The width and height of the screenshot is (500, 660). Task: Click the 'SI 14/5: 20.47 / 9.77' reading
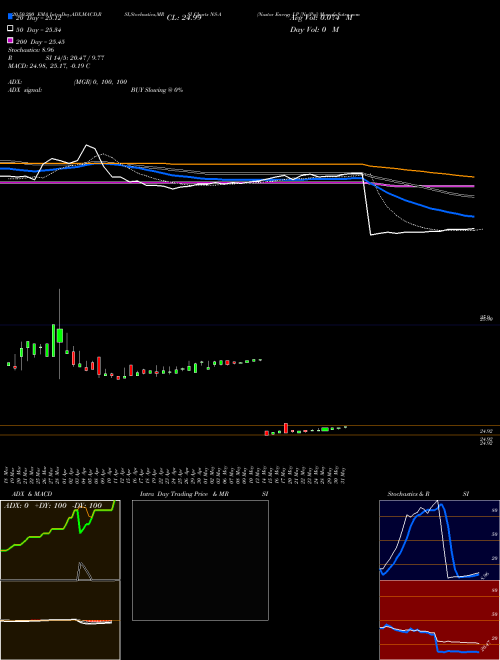pyautogui.click(x=75, y=58)
